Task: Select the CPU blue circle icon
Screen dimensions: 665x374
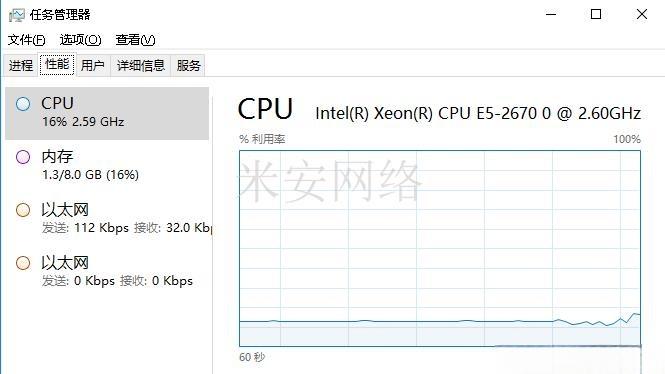Action: (23, 104)
